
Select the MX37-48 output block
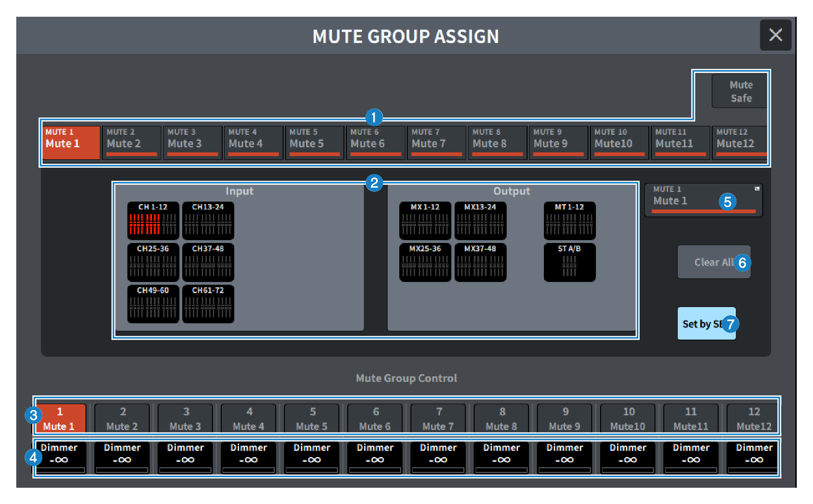coord(480,262)
